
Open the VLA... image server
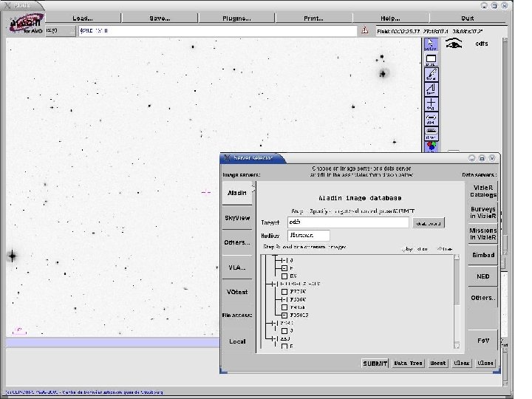[237, 267]
